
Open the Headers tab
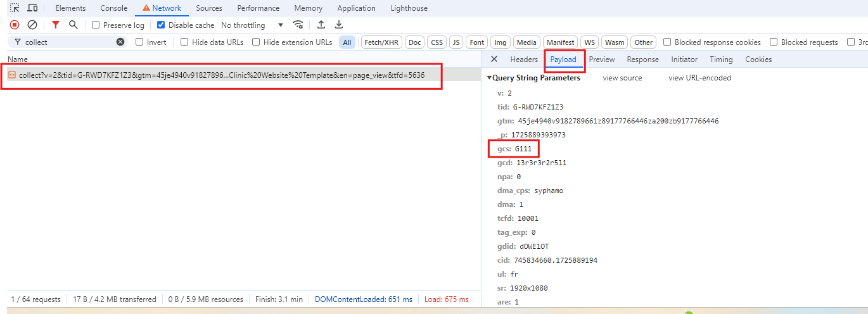524,60
